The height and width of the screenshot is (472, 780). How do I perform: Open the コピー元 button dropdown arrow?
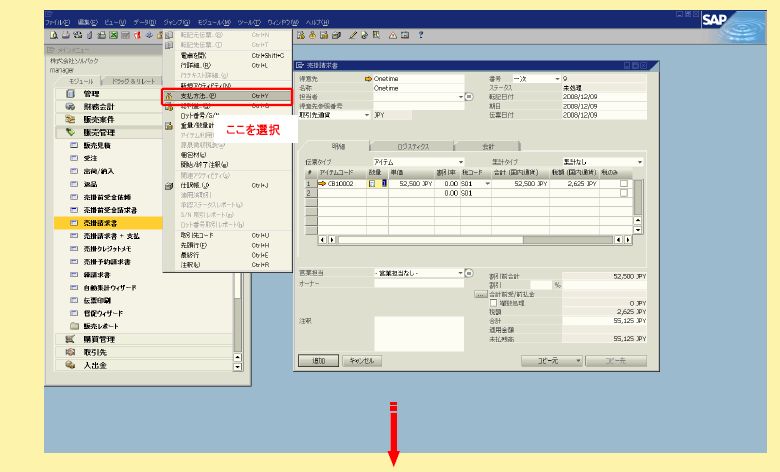579,361
